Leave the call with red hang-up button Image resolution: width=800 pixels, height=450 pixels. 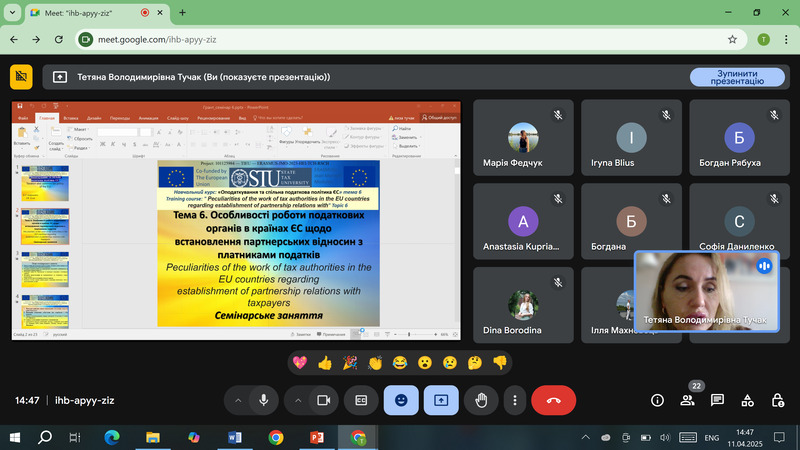(554, 401)
